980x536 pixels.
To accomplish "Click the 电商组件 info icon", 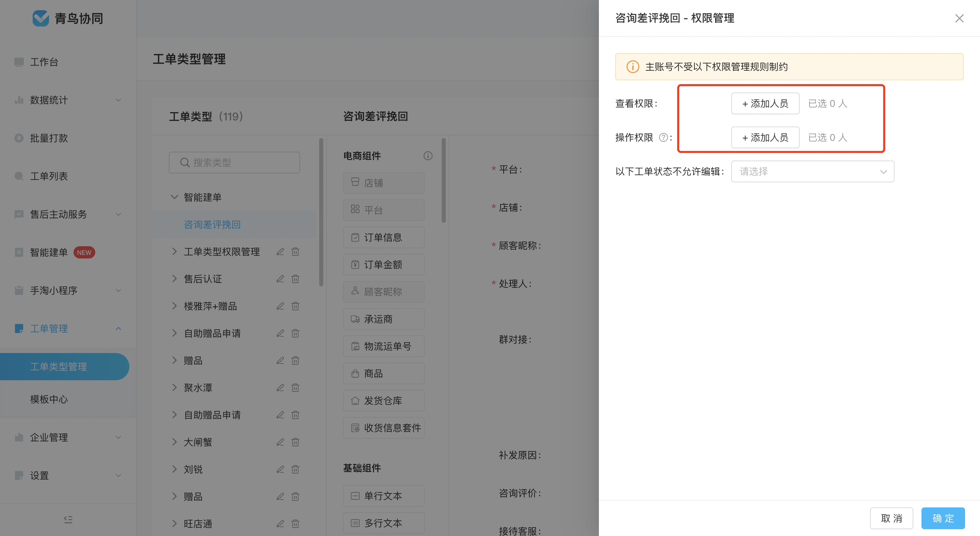I will pos(428,156).
